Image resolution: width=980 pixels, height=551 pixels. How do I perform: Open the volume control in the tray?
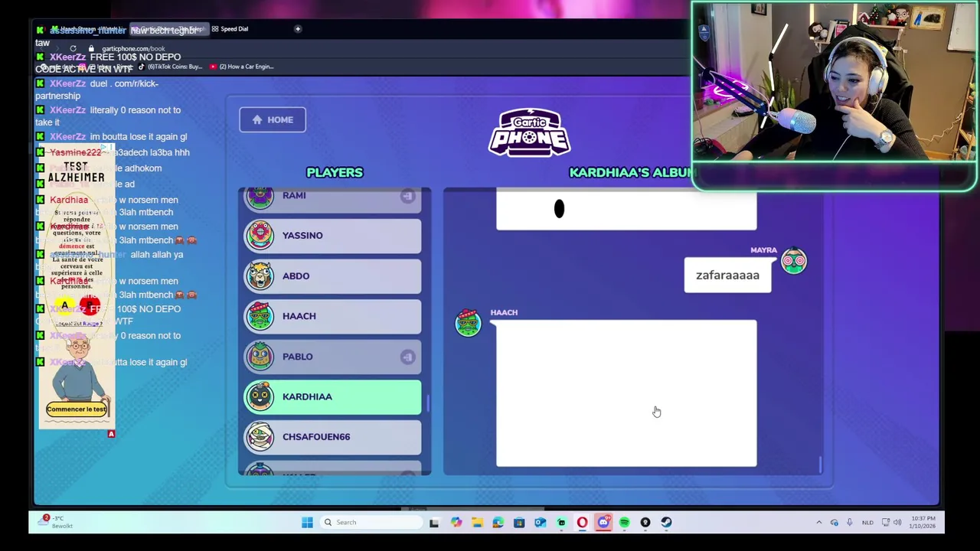[x=897, y=523]
